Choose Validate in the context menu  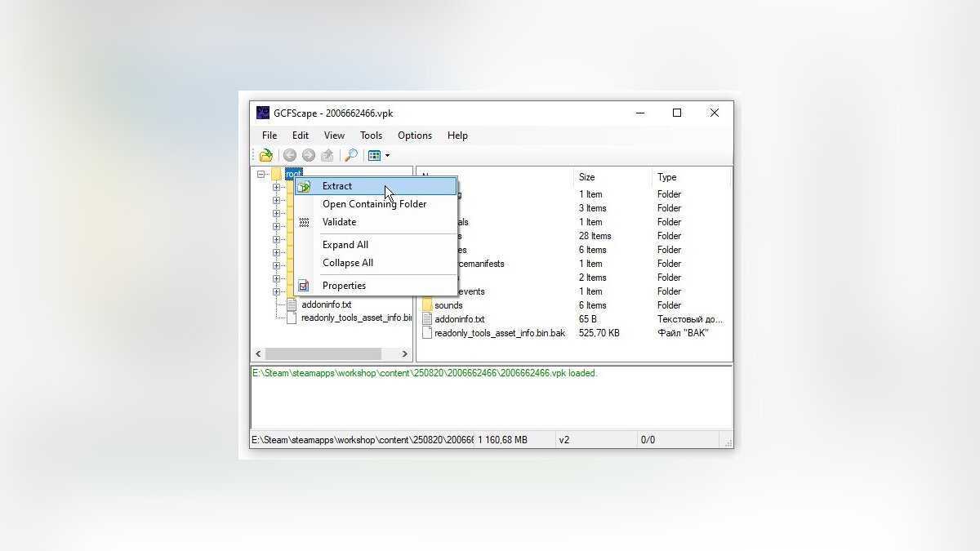coord(339,222)
